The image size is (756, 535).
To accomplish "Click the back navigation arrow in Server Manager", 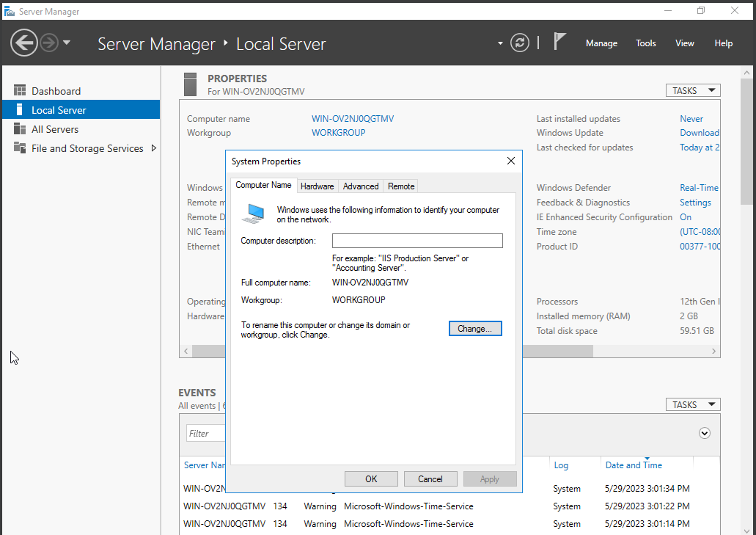I will [23, 43].
